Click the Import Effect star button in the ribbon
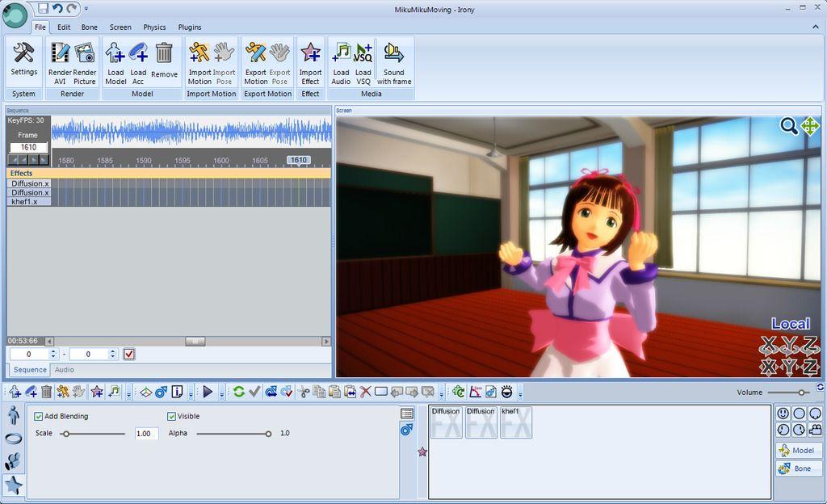The image size is (827, 504). click(310, 64)
